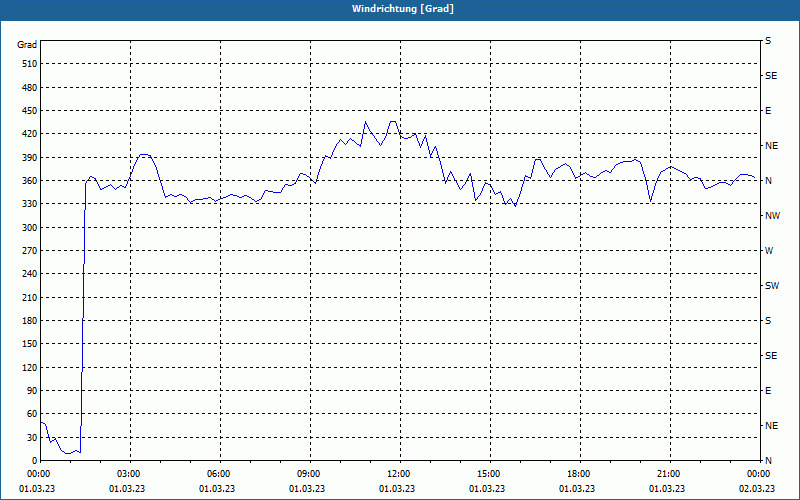The height and width of the screenshot is (500, 800).
Task: Select the 06:00 time label
Action: [220, 474]
